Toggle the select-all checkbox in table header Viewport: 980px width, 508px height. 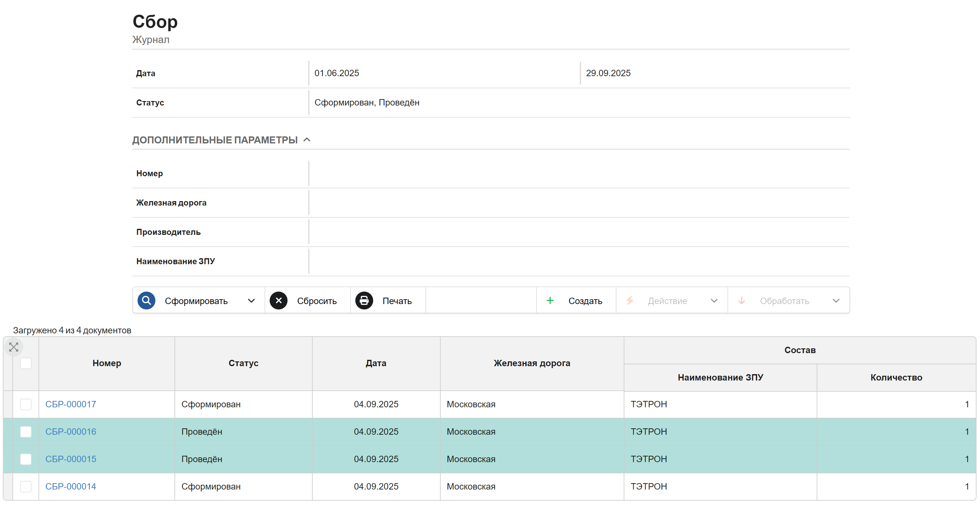[26, 363]
